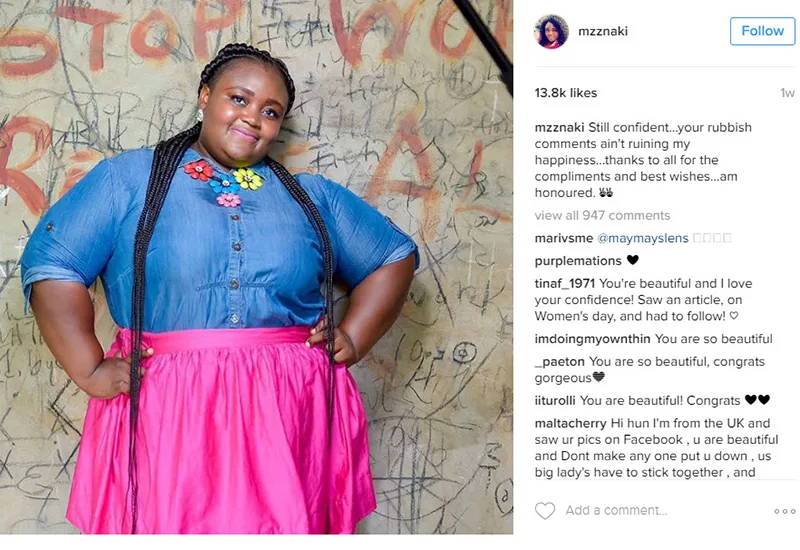Click the Follow button

point(762,31)
